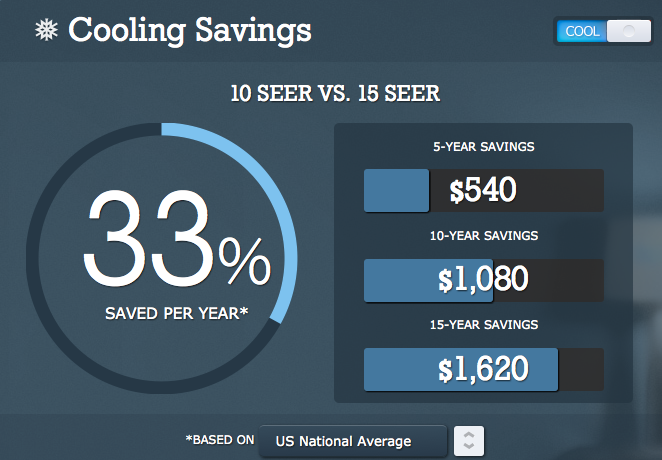Click the 10 SEER VS. 15 SEER heading
Image resolution: width=662 pixels, height=460 pixels.
click(x=335, y=93)
